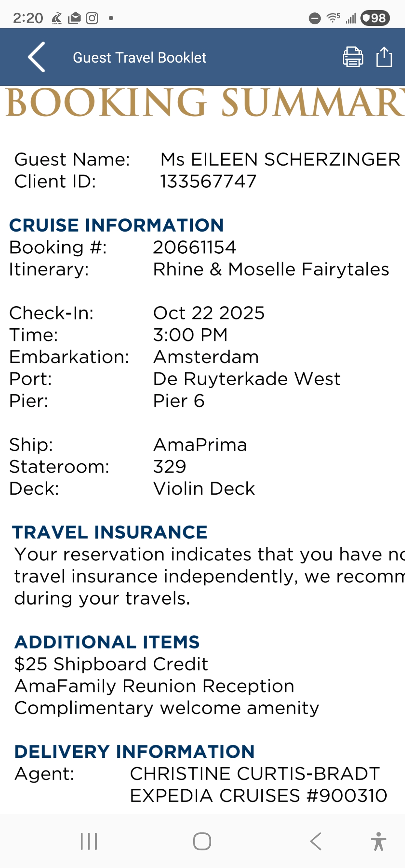Tap the Wi-Fi status icon
This screenshot has width=405, height=868.
[x=333, y=18]
